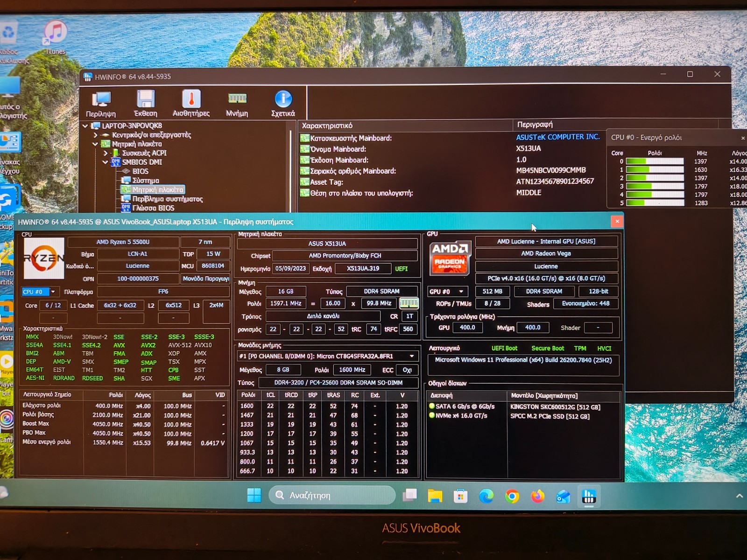Image resolution: width=747 pixels, height=560 pixels.
Task: Select the BIOS tree item
Action: tap(140, 171)
